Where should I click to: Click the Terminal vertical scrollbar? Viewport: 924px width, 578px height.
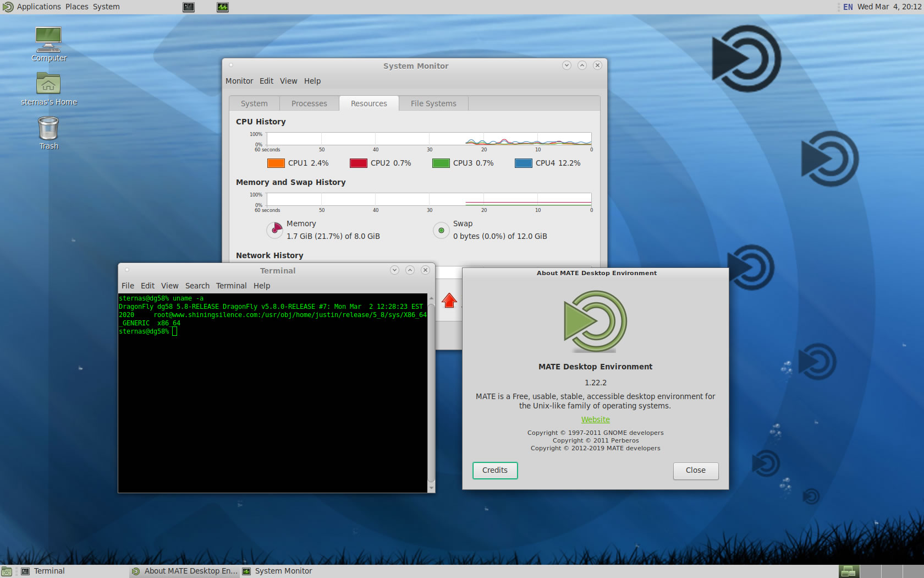[x=431, y=393]
